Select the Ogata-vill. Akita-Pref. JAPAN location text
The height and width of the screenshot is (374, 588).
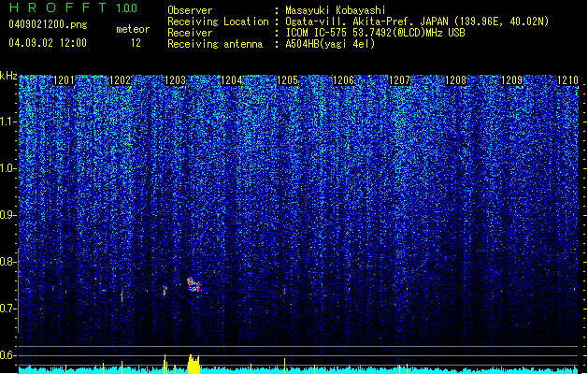(417, 22)
